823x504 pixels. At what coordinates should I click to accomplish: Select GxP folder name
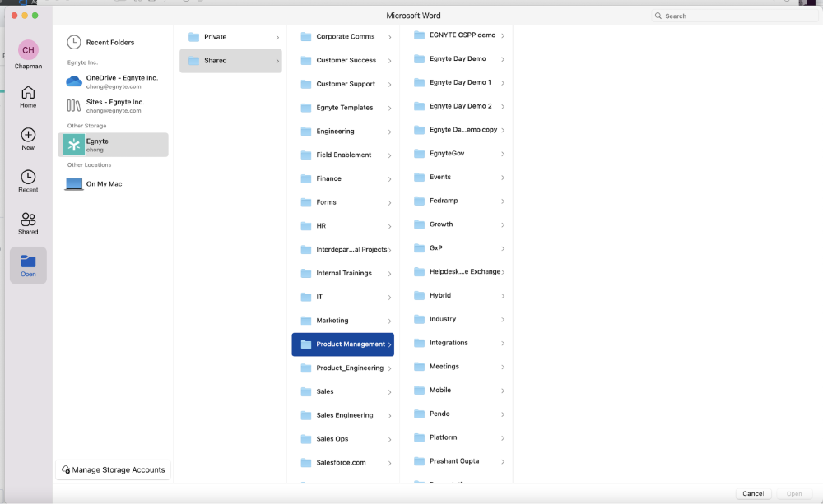[436, 247]
